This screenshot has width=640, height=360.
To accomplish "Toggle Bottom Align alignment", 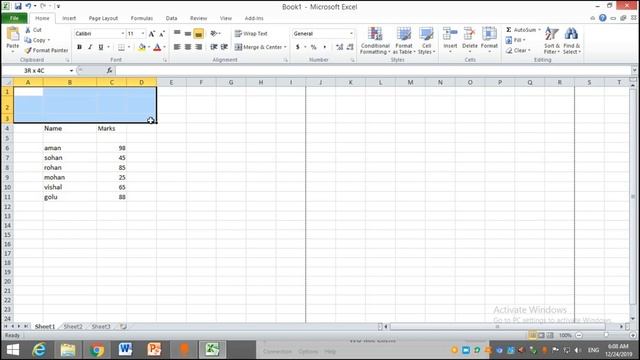I will pyautogui.click(x=198, y=33).
